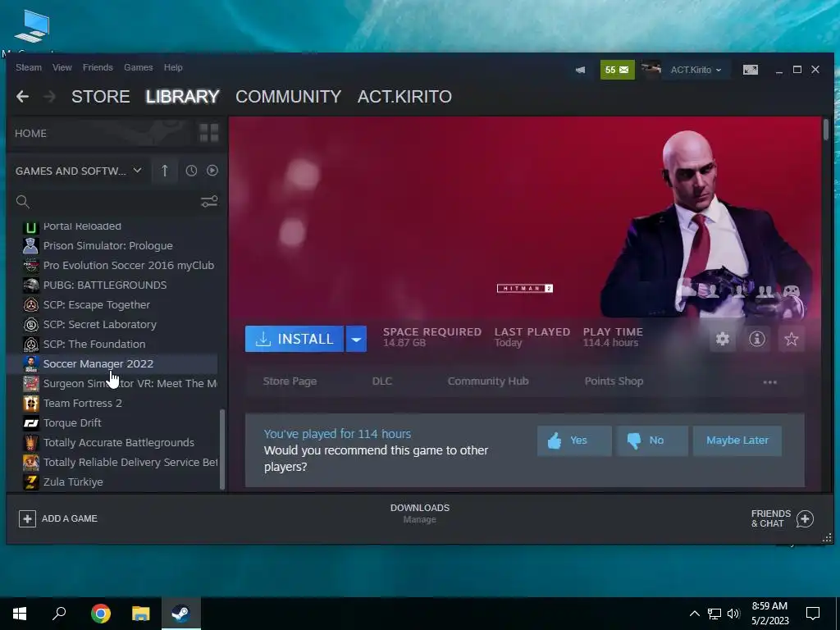Open more links ellipsis menu

coord(769,382)
